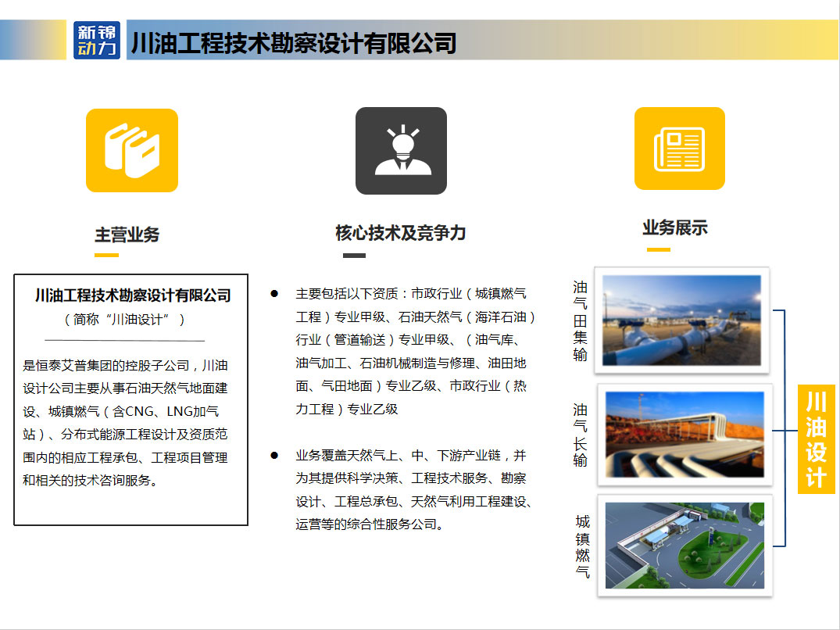Click the yellow 川油设计 vertical label box

pyautogui.click(x=816, y=439)
